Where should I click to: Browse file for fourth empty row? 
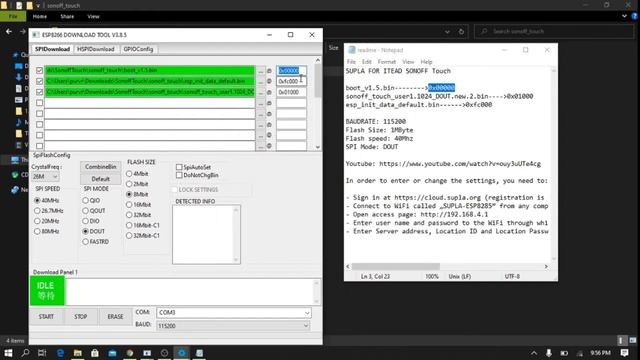click(261, 103)
